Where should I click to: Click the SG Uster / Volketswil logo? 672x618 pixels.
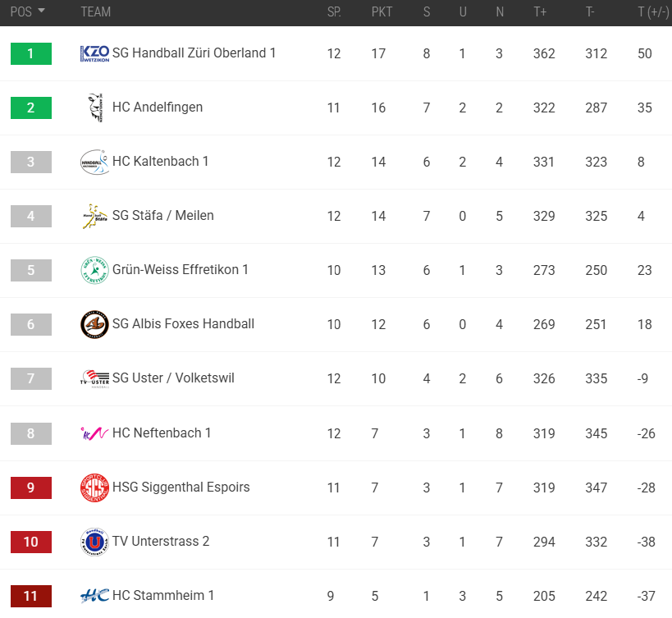point(95,378)
